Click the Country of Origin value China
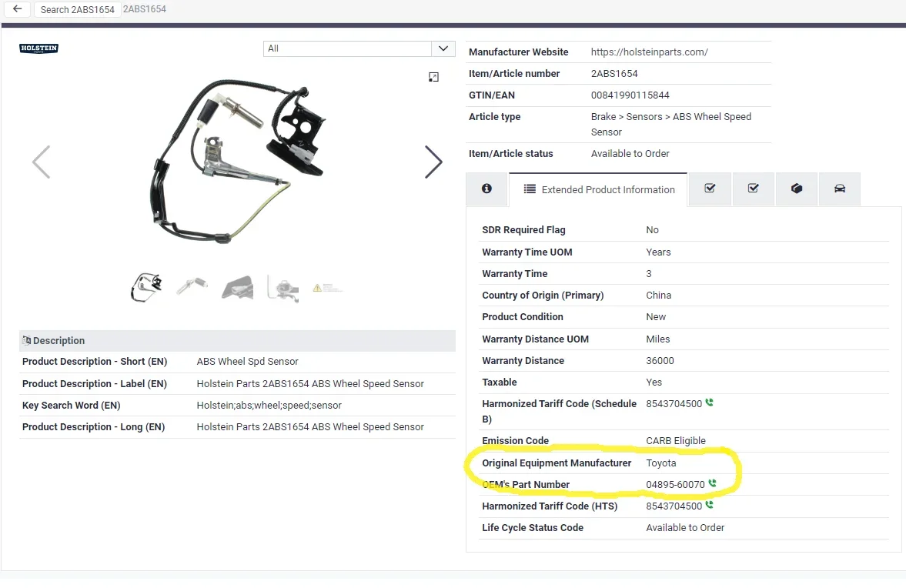The width and height of the screenshot is (906, 588). (x=658, y=296)
